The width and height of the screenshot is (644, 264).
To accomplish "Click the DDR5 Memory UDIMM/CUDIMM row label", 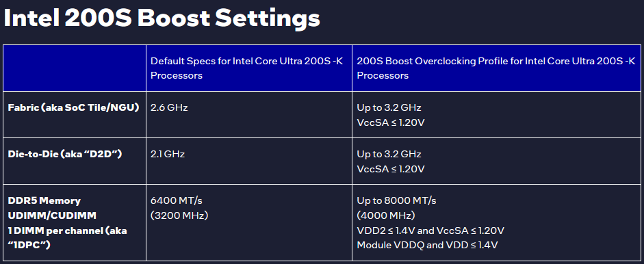I will point(52,208).
